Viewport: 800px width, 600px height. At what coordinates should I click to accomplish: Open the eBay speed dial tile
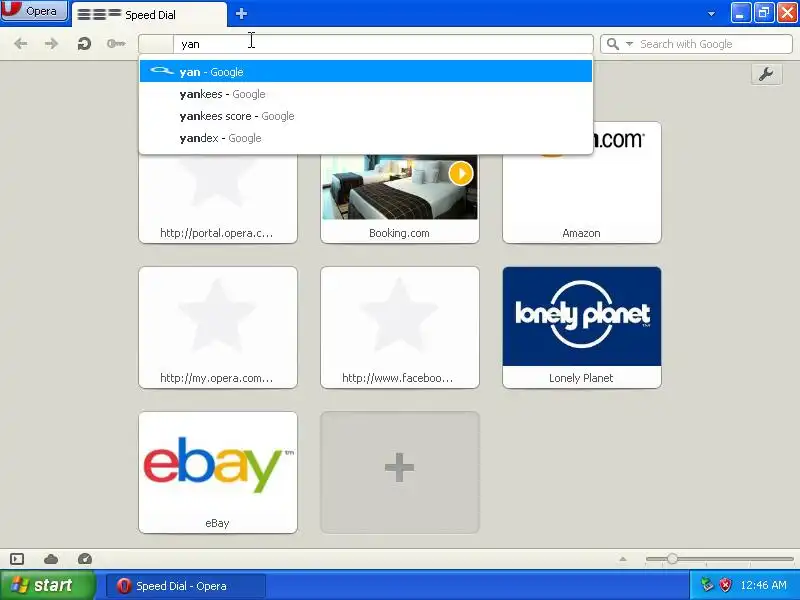click(218, 472)
